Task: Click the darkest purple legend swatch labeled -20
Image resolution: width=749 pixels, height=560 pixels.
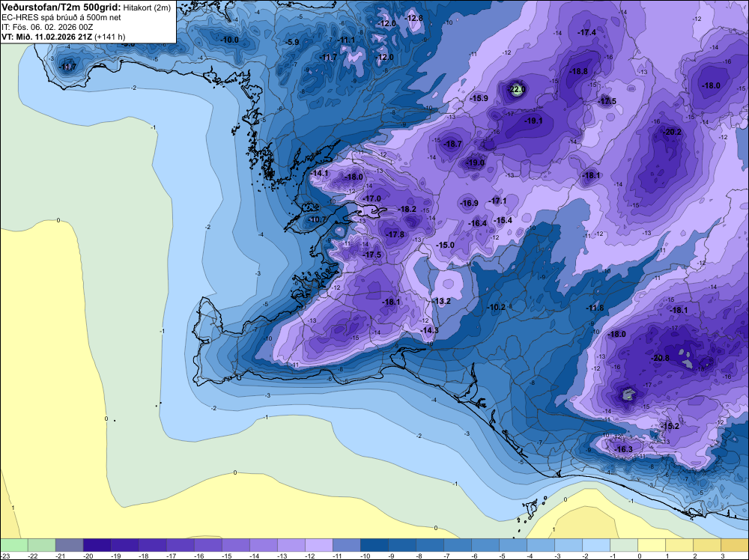Action: (x=97, y=545)
